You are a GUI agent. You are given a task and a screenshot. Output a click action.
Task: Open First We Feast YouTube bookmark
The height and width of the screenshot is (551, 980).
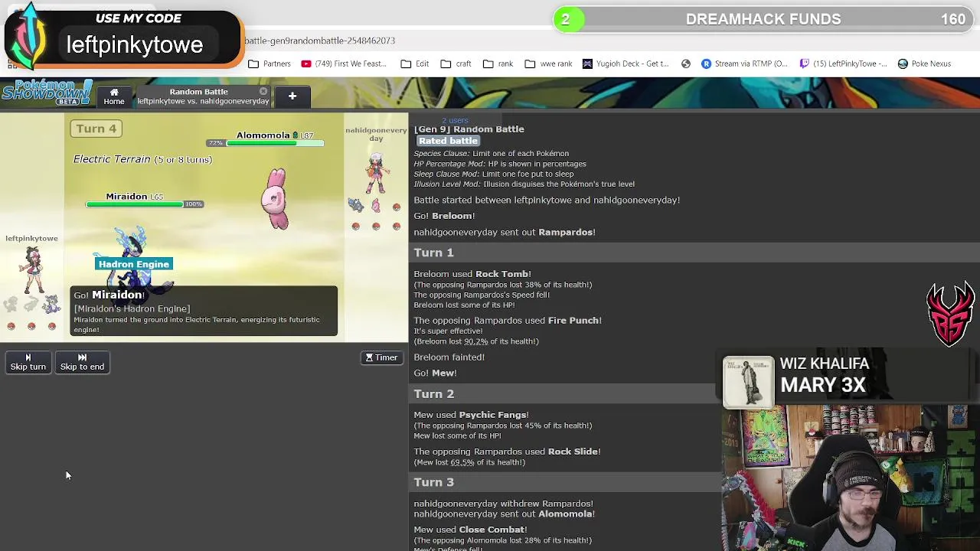point(344,64)
